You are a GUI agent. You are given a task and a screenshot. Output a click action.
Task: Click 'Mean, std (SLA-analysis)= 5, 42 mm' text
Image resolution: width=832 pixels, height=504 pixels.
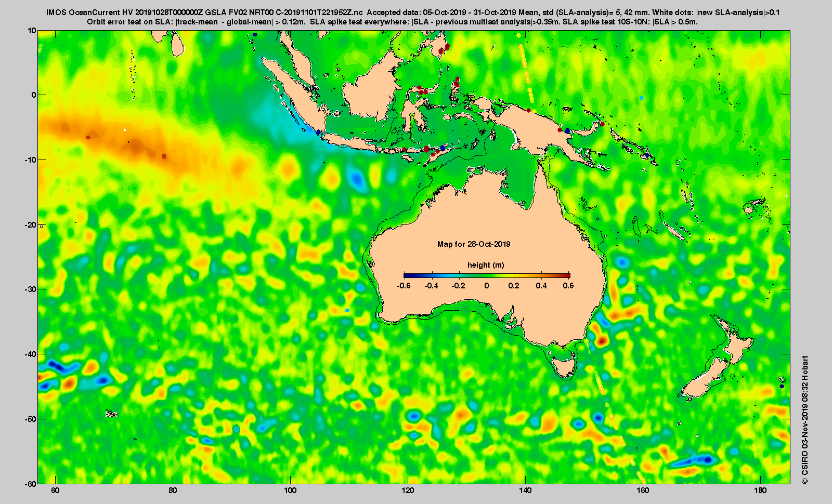tap(583, 12)
